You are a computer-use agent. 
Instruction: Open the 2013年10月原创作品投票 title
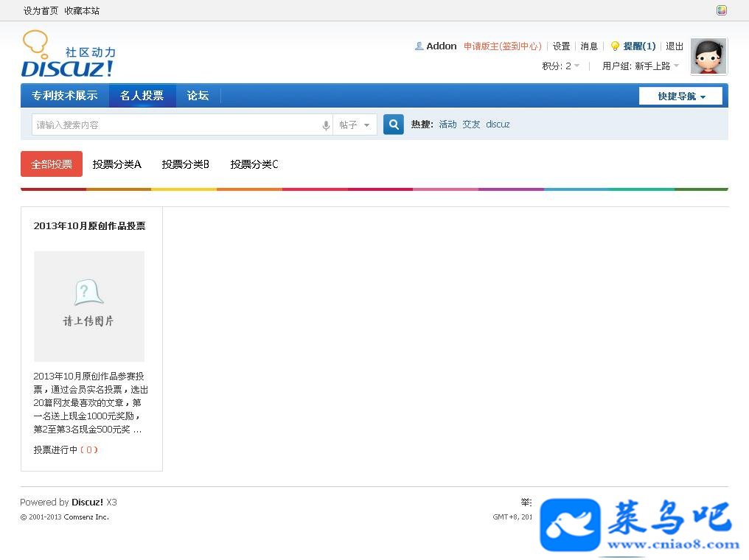[89, 225]
